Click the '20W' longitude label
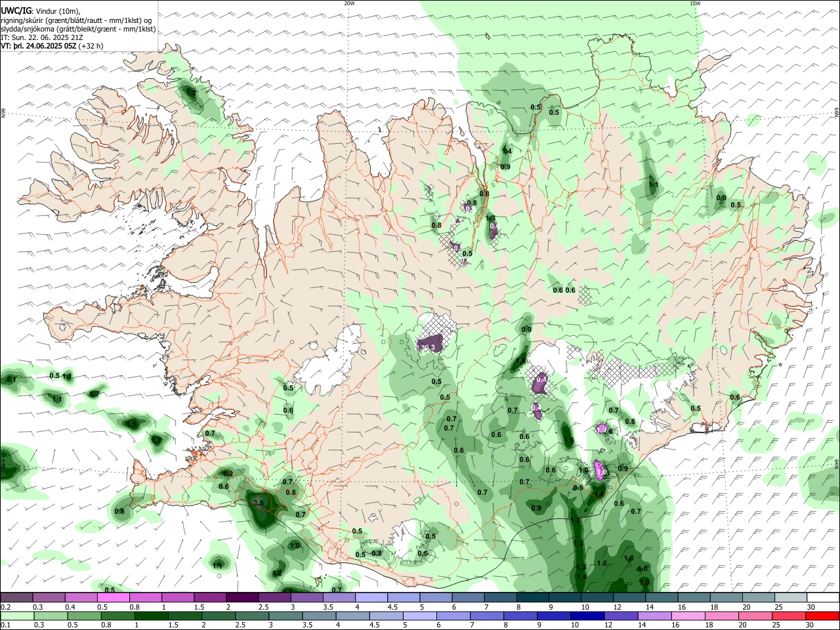 coord(349,3)
